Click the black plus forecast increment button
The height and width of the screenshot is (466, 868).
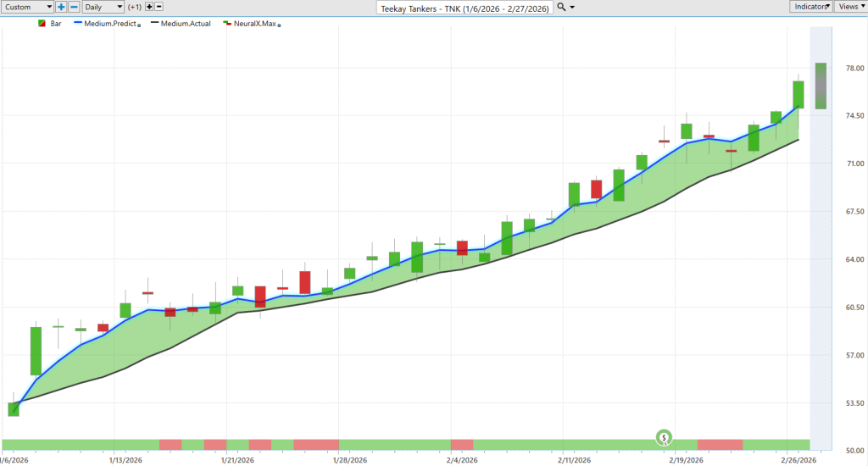click(x=149, y=7)
